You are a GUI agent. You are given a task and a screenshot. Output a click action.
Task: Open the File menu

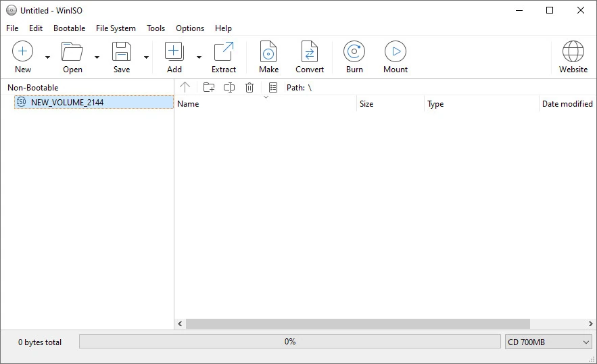12,28
